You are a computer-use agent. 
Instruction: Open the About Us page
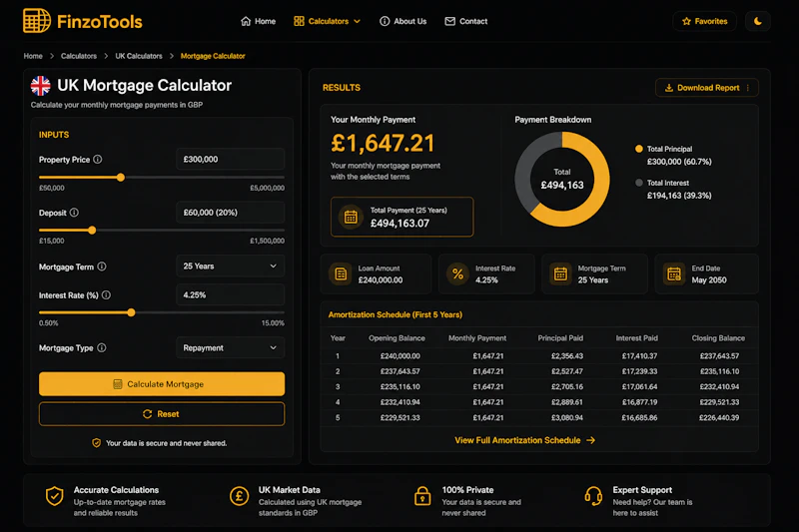click(403, 21)
